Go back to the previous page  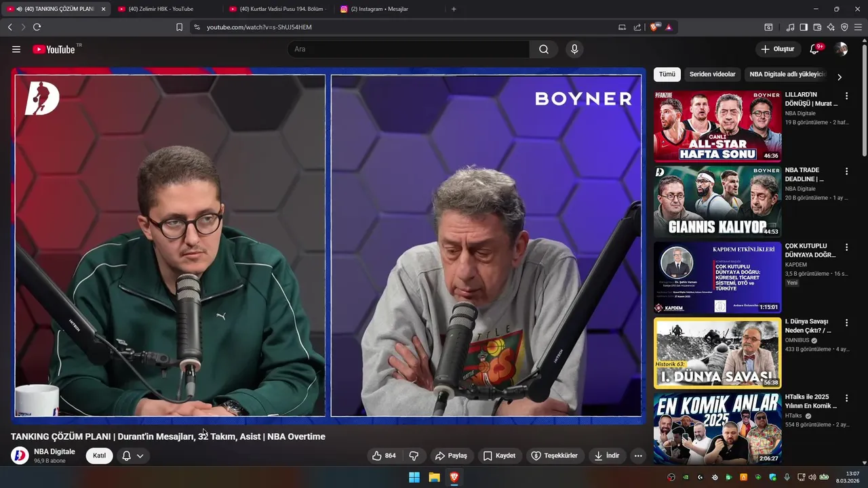[9, 27]
